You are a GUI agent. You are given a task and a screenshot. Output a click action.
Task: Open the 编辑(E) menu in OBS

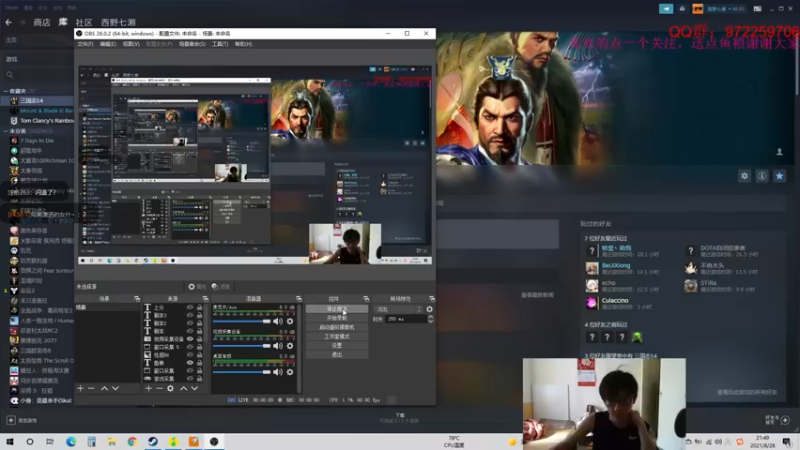108,44
